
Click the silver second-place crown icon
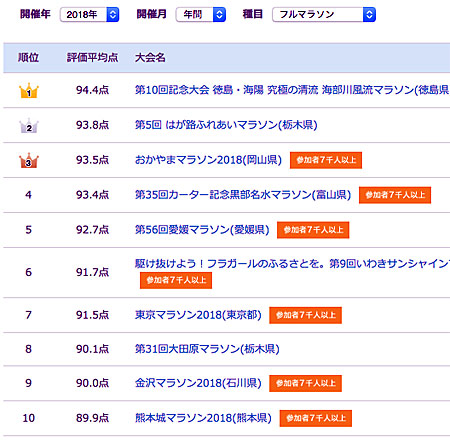(29, 126)
